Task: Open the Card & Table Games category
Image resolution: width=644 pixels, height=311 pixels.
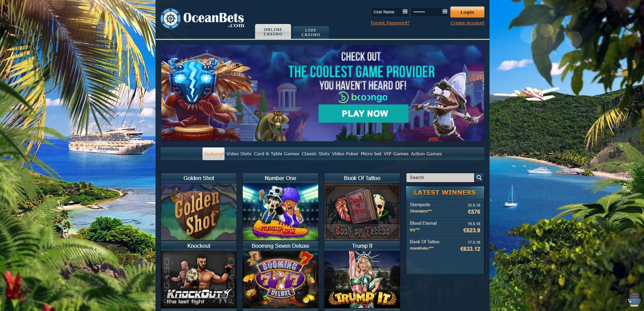Action: 276,154
